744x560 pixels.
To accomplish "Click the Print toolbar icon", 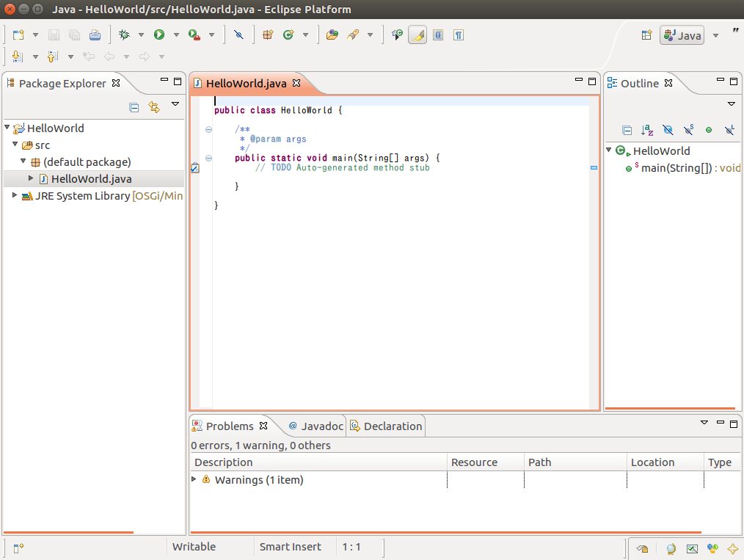I will (x=95, y=34).
